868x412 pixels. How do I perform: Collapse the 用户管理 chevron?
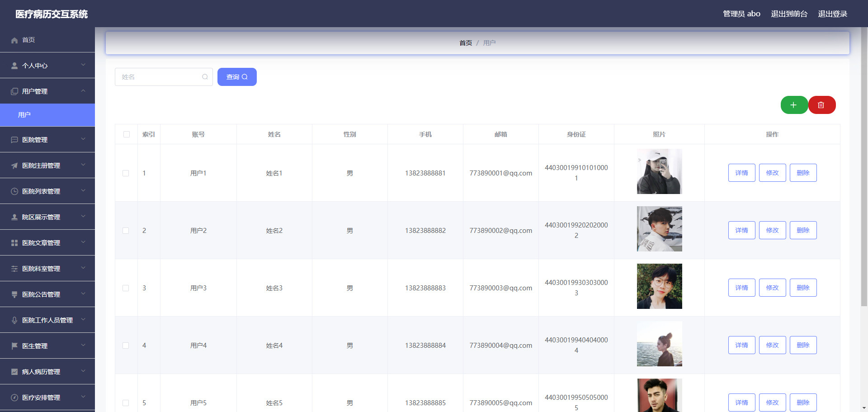[83, 91]
